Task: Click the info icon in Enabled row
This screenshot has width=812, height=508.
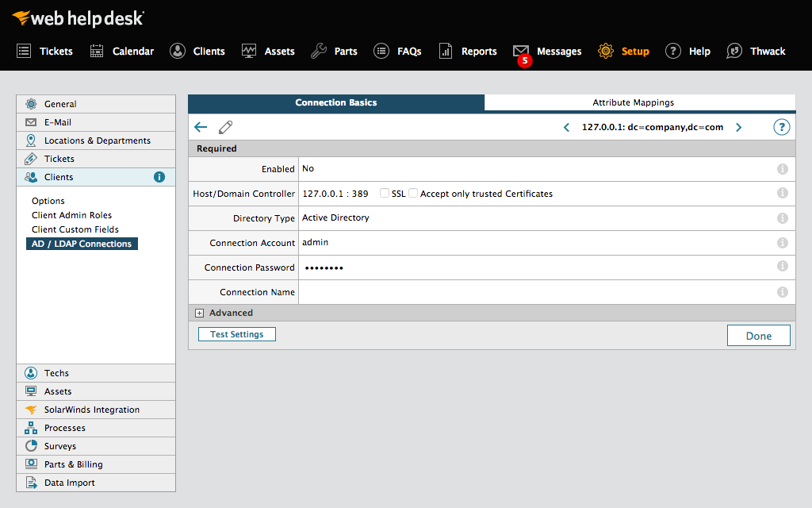Action: [782, 168]
